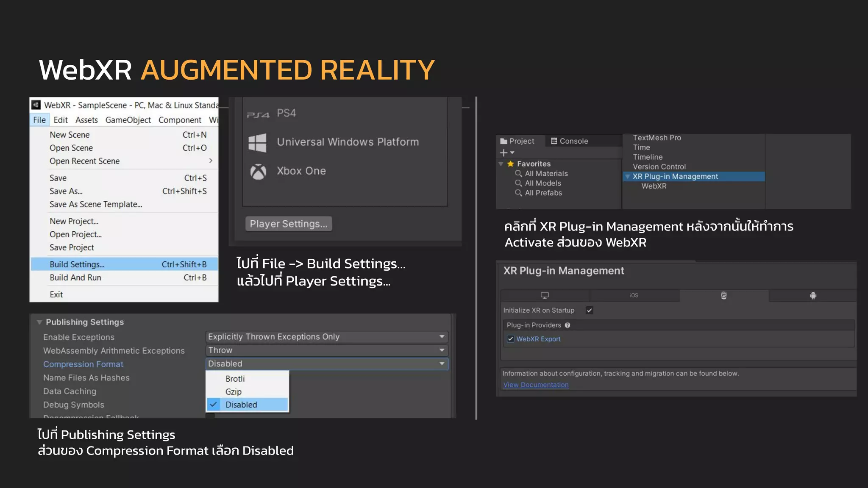Image resolution: width=868 pixels, height=488 pixels.
Task: Click the WebXR Export provider label
Action: [x=538, y=339]
